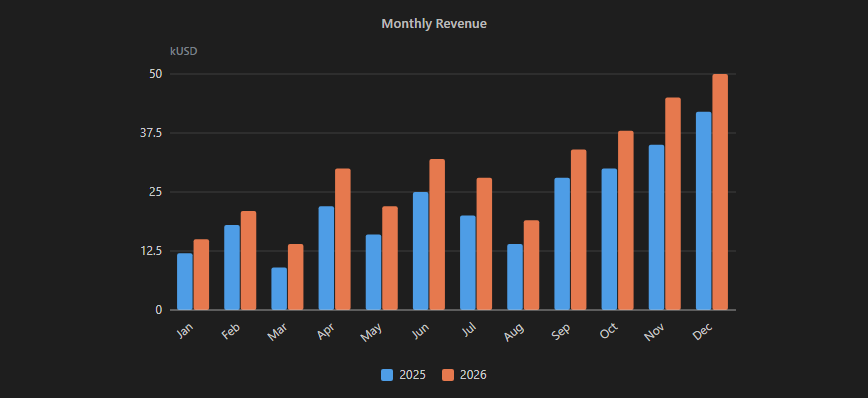Select the orange Dec 2026 bar
This screenshot has height=398, width=868.
click(720, 192)
